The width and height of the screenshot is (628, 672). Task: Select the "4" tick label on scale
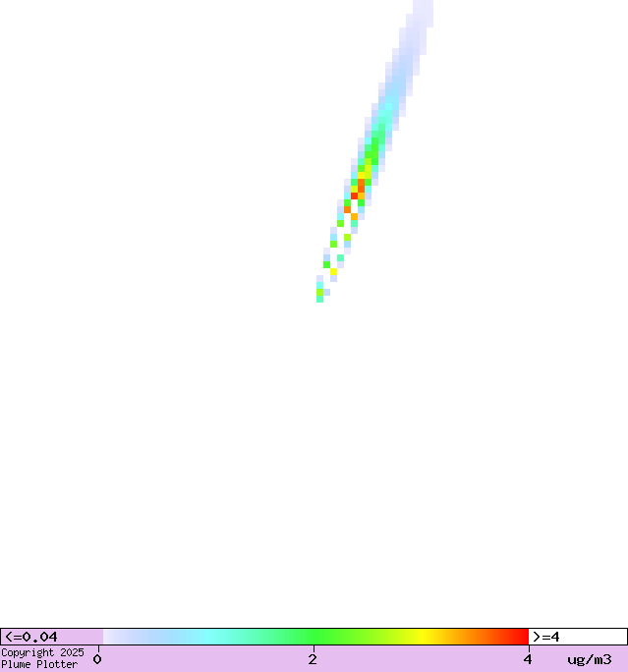click(x=528, y=659)
